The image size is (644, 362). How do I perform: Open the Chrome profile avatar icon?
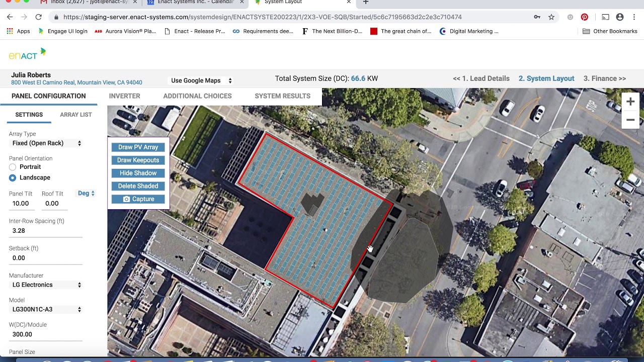click(620, 17)
